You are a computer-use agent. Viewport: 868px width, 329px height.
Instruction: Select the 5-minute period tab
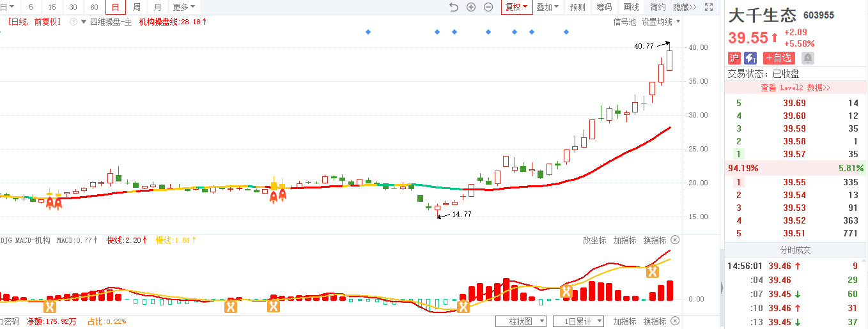click(31, 7)
